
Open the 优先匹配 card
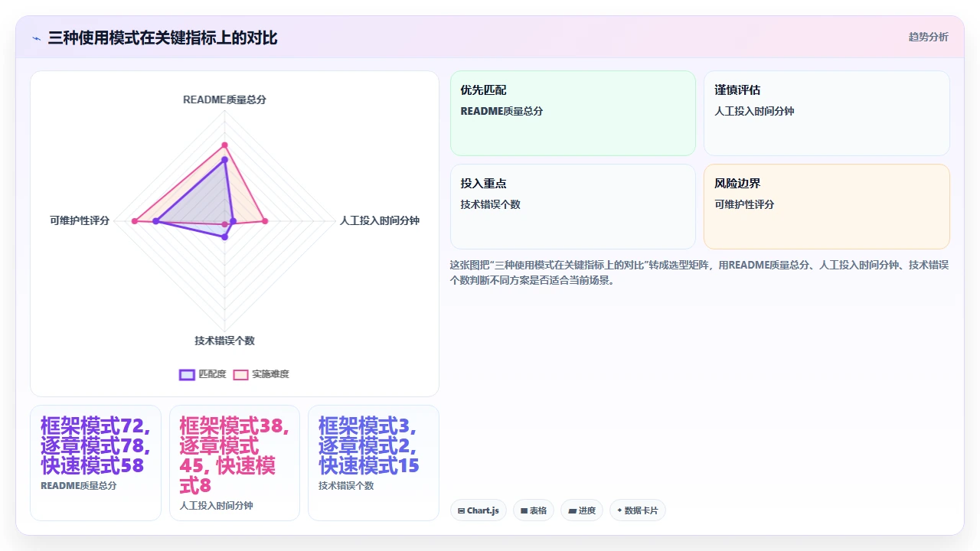573,113
